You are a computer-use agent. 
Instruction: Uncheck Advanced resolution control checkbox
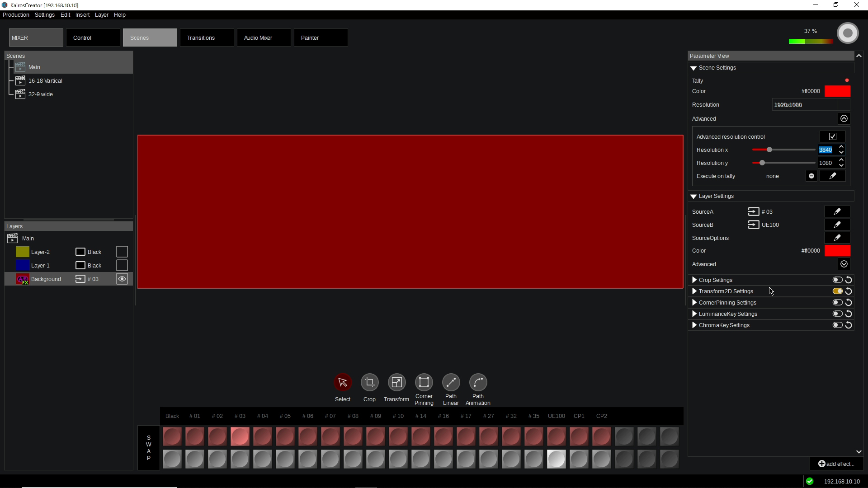833,136
